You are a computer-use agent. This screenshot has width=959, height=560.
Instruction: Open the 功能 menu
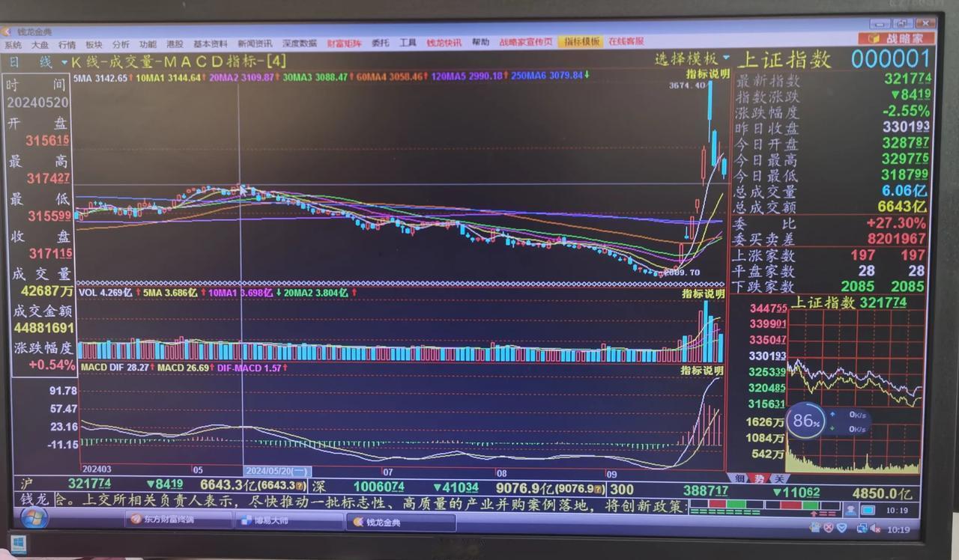click(148, 44)
